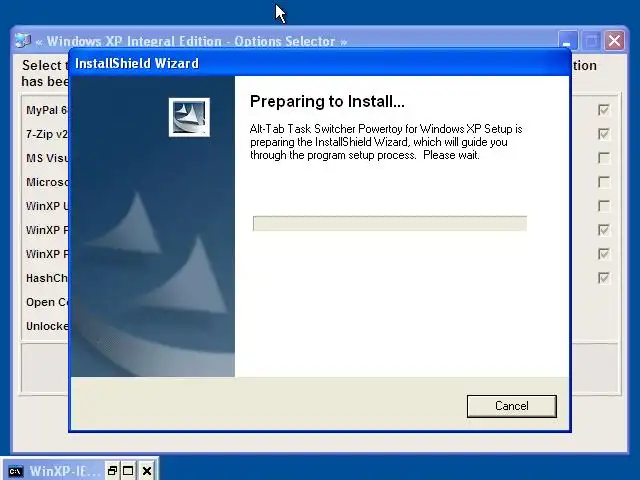
Task: Click the WinXP-IE taskbar console icon
Action: click(x=16, y=471)
